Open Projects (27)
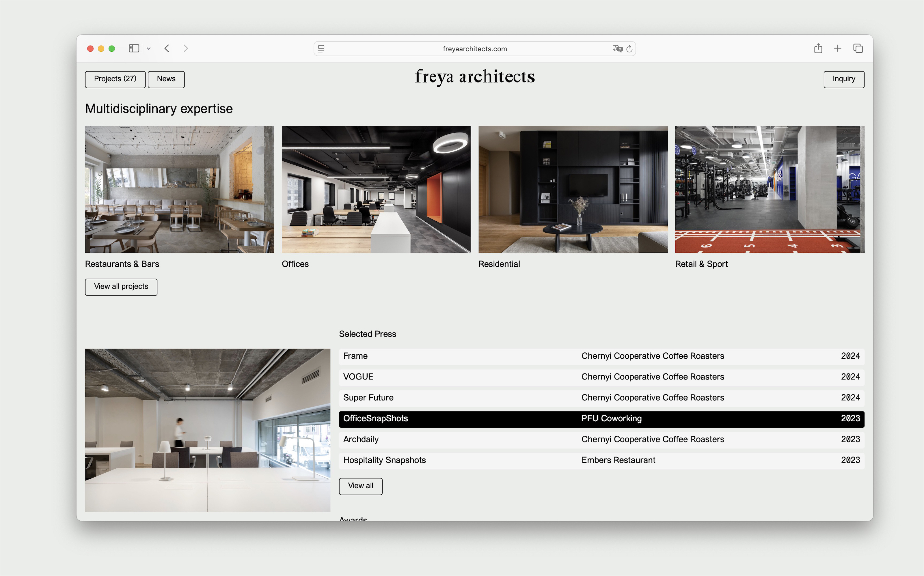The image size is (924, 576). point(115,79)
